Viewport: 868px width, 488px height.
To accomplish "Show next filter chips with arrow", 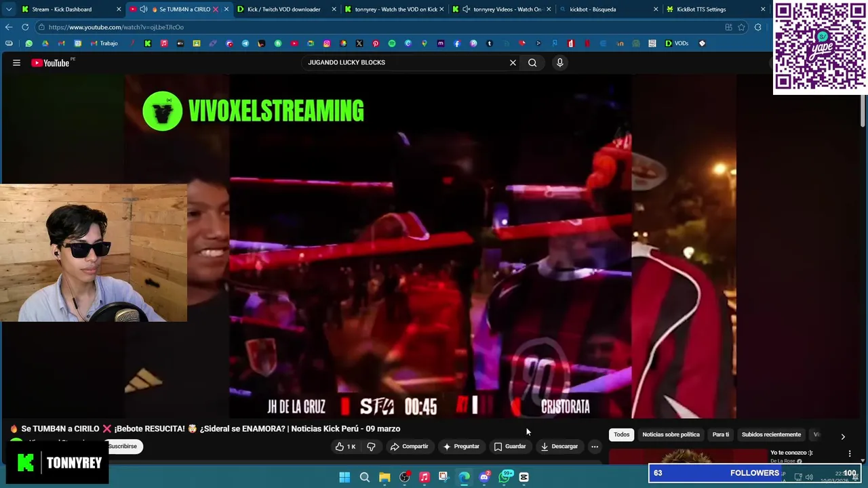I will [x=843, y=436].
